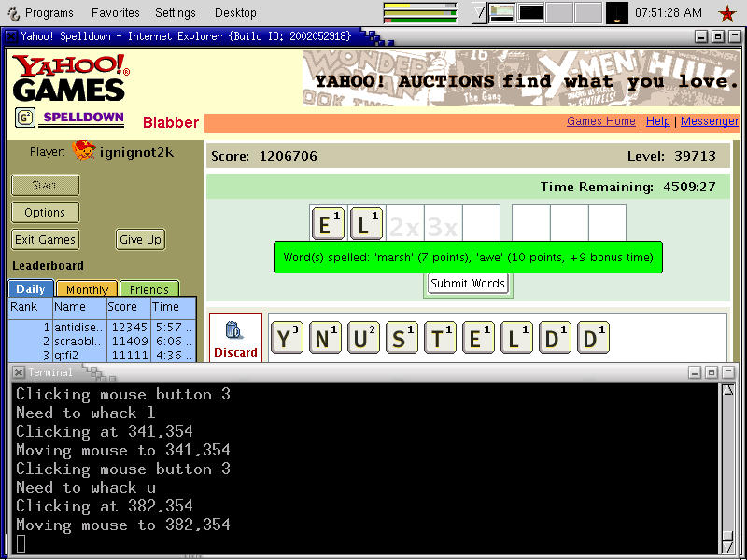
Task: Click the Yahoo! Auctions banner ad
Action: 520,78
